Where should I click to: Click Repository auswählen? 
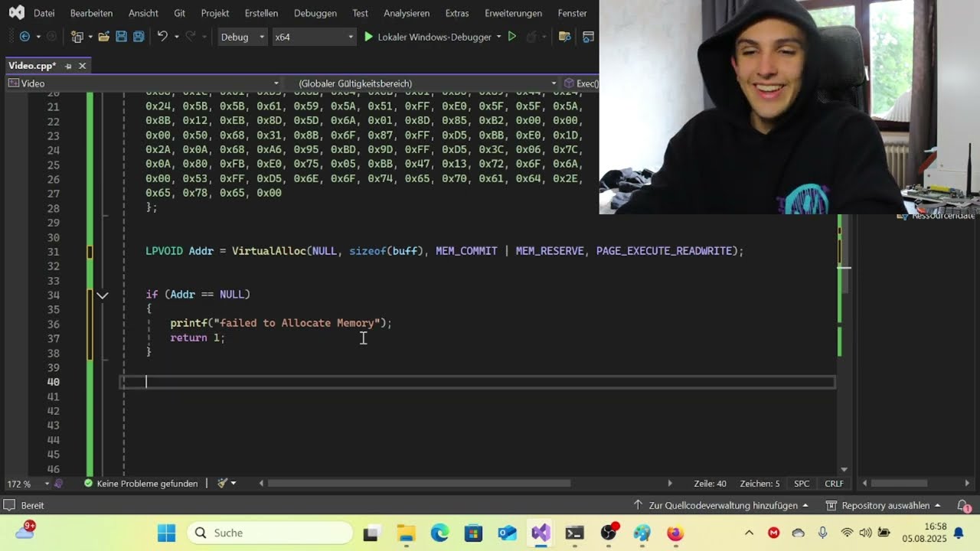click(x=884, y=506)
